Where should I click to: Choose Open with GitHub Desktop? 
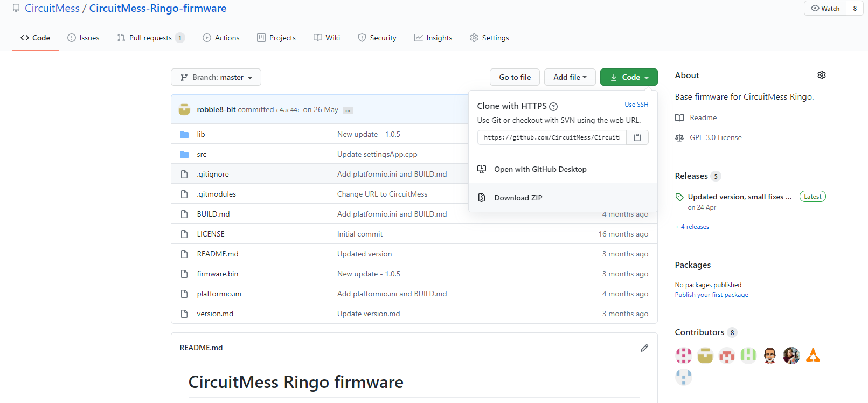(x=563, y=169)
